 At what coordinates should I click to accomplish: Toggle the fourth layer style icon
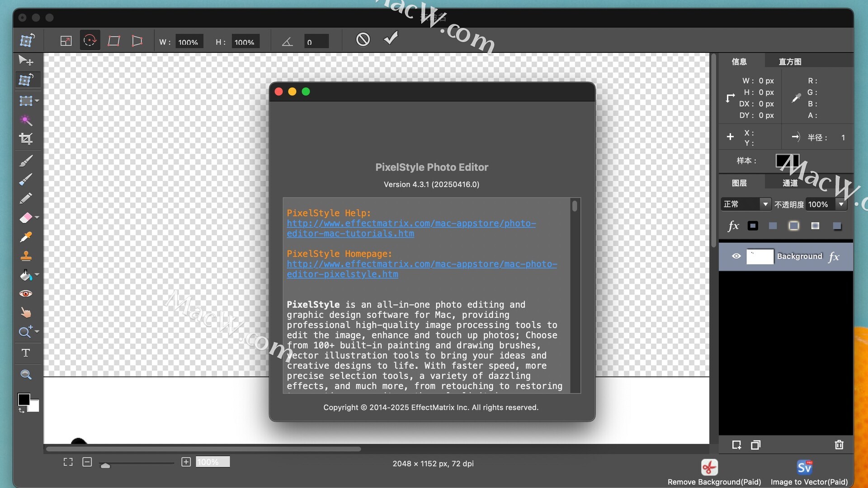tap(815, 226)
